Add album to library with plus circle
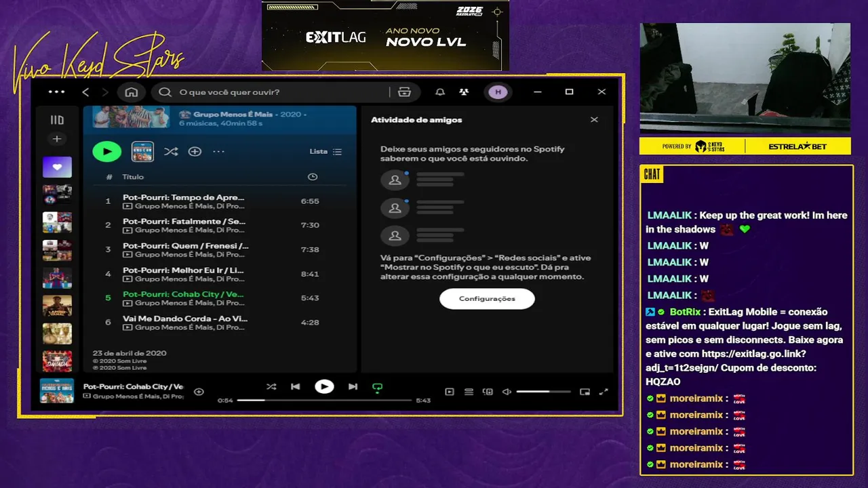This screenshot has width=868, height=488. (x=195, y=152)
